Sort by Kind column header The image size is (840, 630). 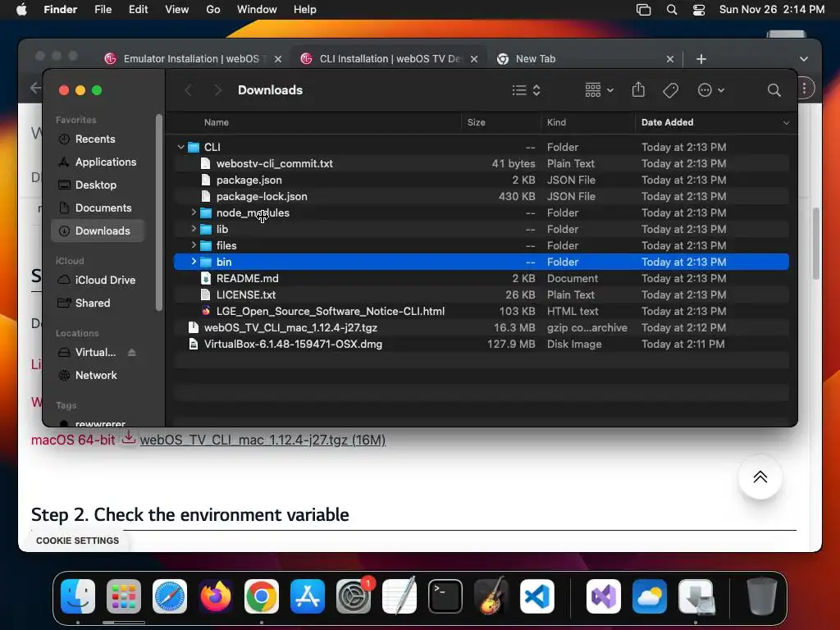(556, 123)
